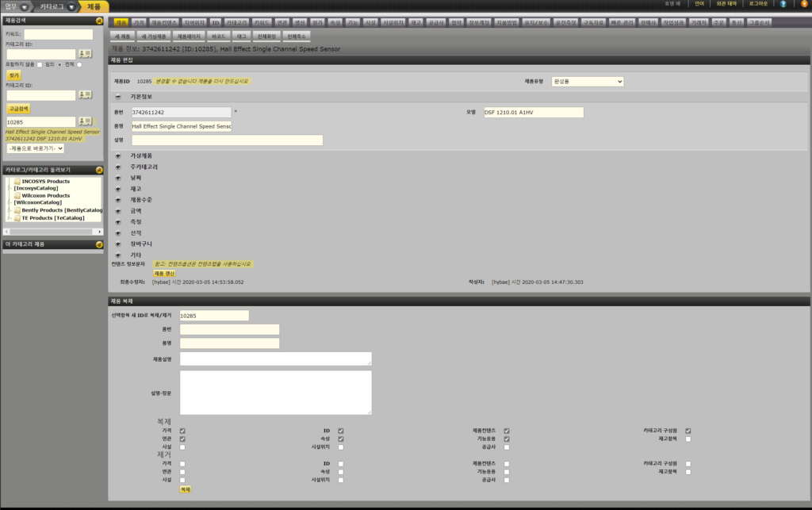Open the 제품으로 바로가기 dropdown
812x510 pixels.
[35, 148]
